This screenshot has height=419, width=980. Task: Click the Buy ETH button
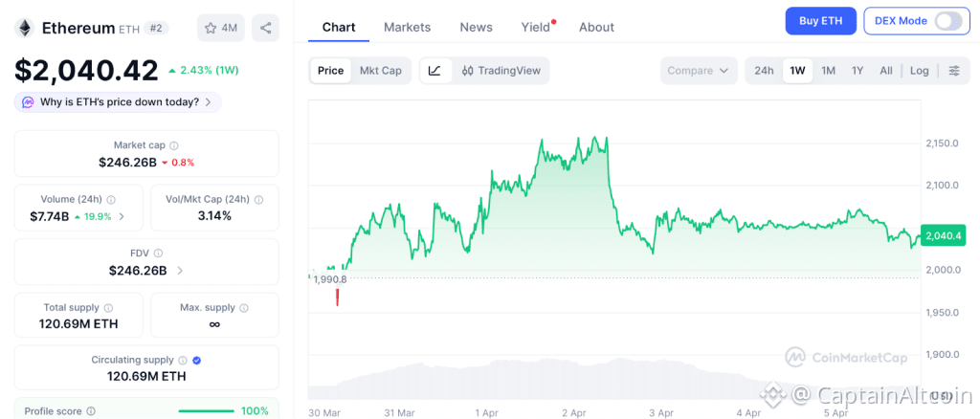click(820, 21)
